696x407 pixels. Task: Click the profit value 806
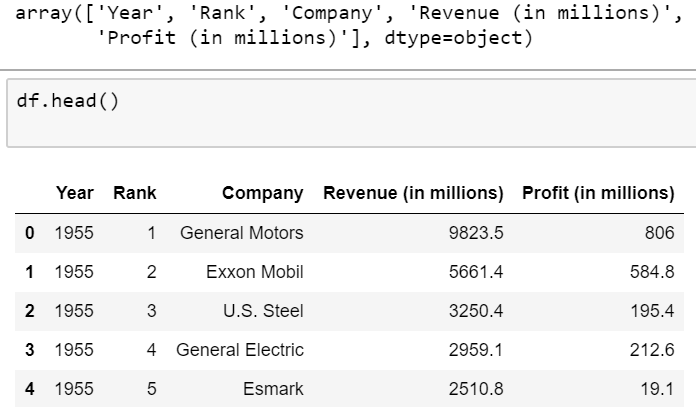click(x=660, y=233)
